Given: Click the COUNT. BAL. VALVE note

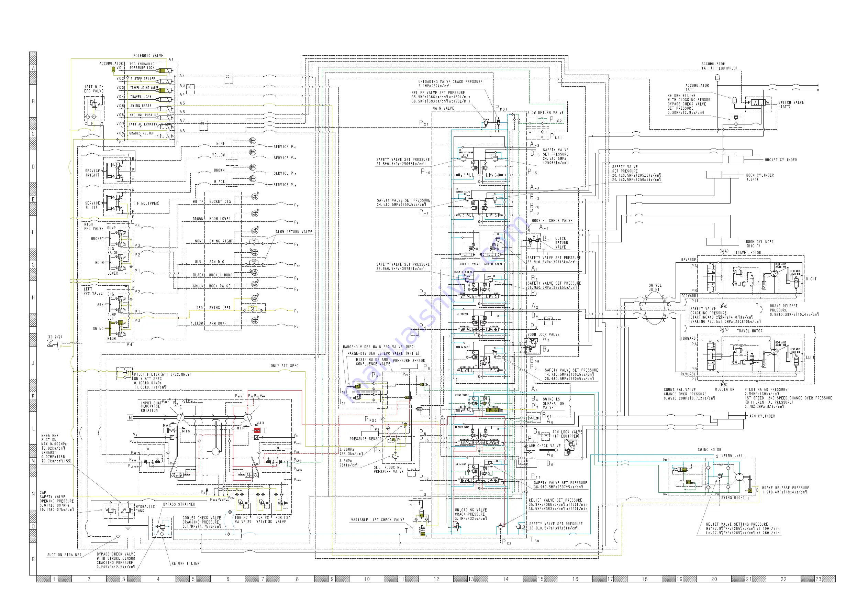Looking at the screenshot, I should click(689, 394).
